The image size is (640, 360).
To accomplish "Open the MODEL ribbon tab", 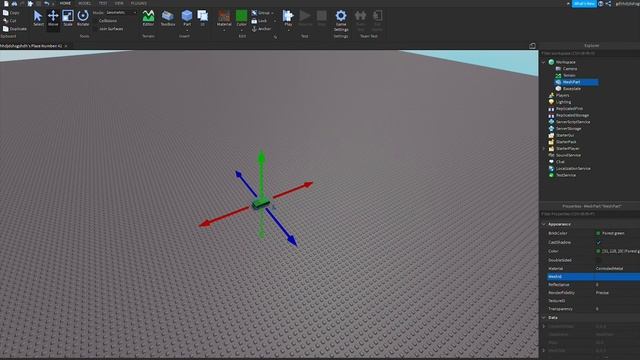I will [x=84, y=3].
